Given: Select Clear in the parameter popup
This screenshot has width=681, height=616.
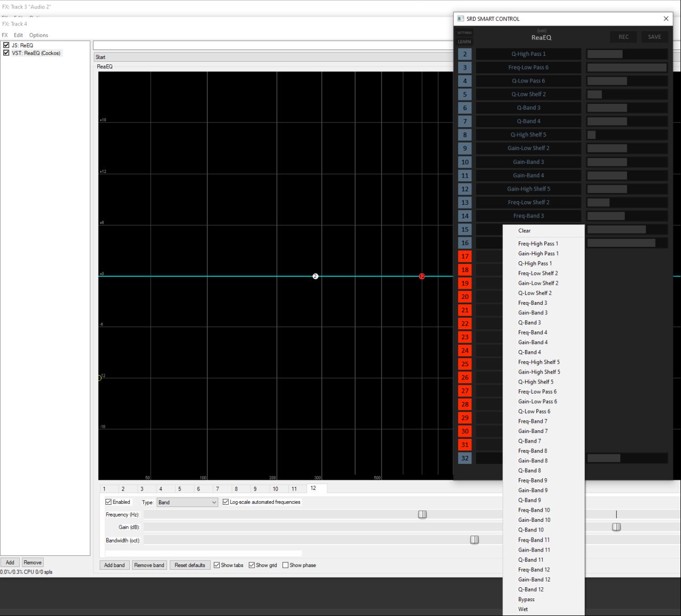Looking at the screenshot, I should pyautogui.click(x=543, y=230).
